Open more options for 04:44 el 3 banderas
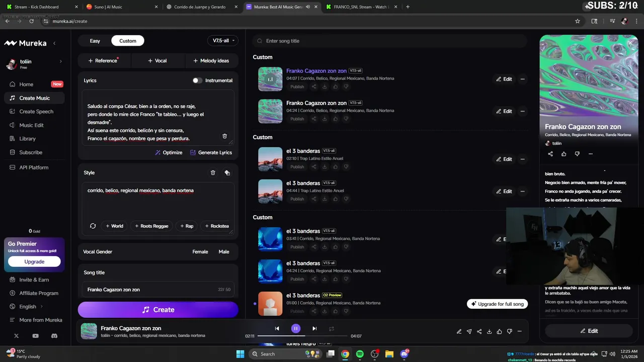644x362 pixels. (522, 191)
